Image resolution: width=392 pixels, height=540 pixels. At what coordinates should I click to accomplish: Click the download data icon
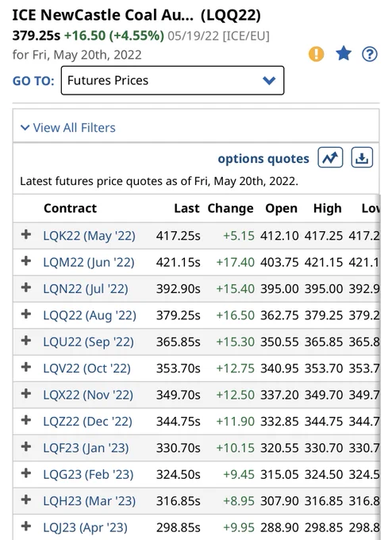[362, 158]
